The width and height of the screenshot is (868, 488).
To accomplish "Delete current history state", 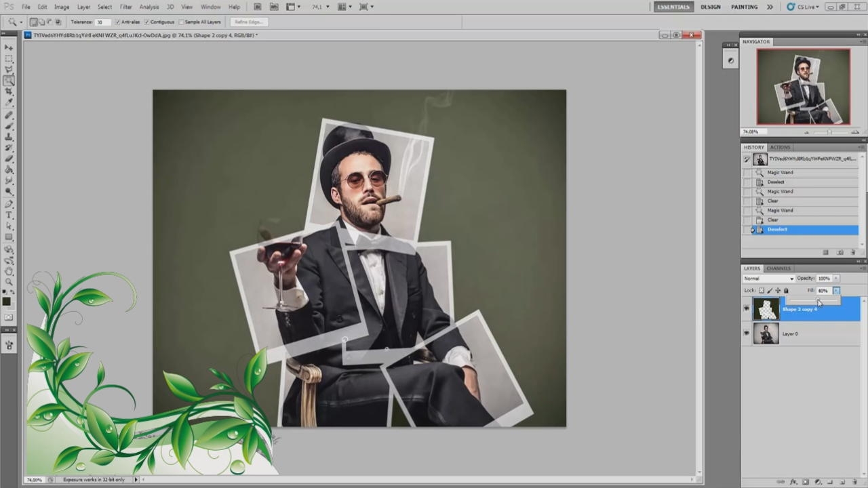I will [x=853, y=252].
